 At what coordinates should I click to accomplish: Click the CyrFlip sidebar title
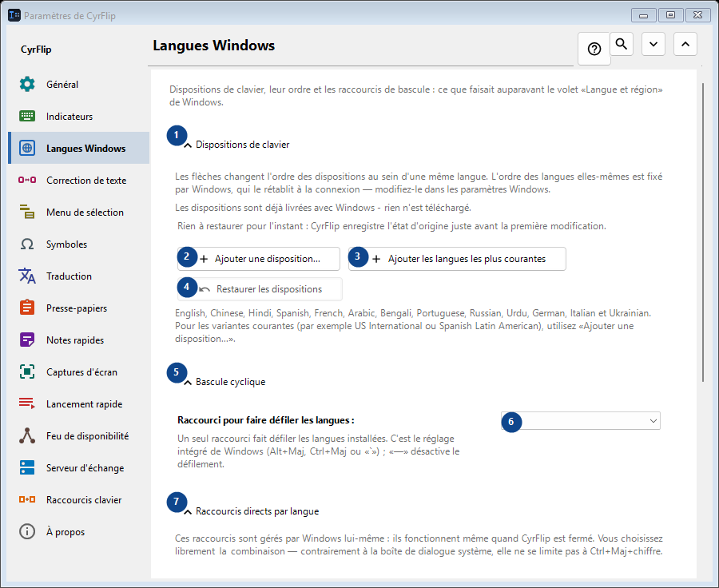click(36, 50)
